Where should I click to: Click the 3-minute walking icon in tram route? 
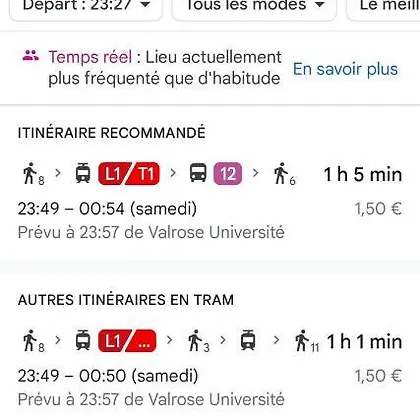199,341
